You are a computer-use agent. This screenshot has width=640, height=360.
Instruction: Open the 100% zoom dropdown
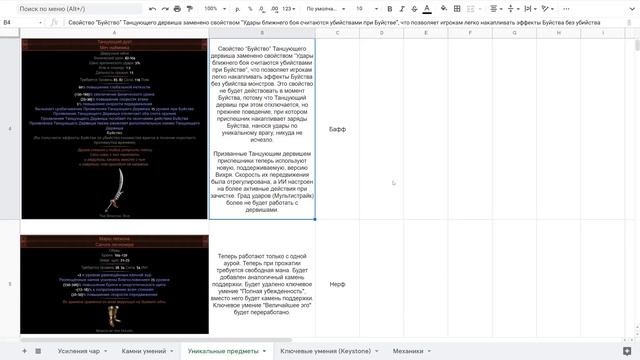215,9
